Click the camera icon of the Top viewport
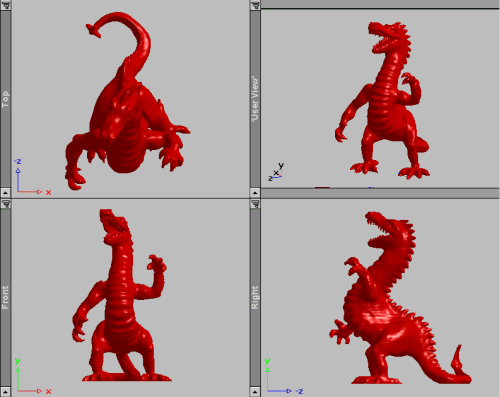500x397 pixels. [x=5, y=5]
